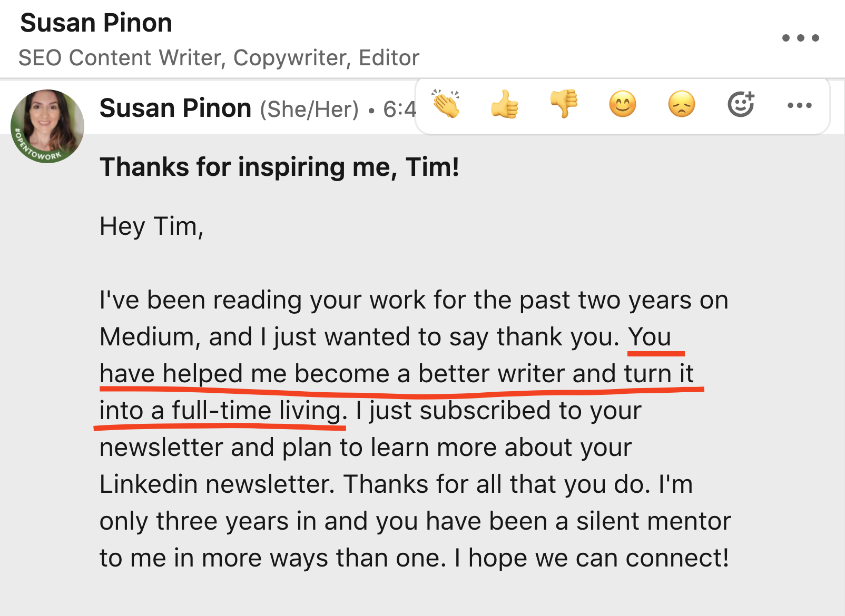
Task: Click Susan Pinon's profile photo
Action: 47,126
